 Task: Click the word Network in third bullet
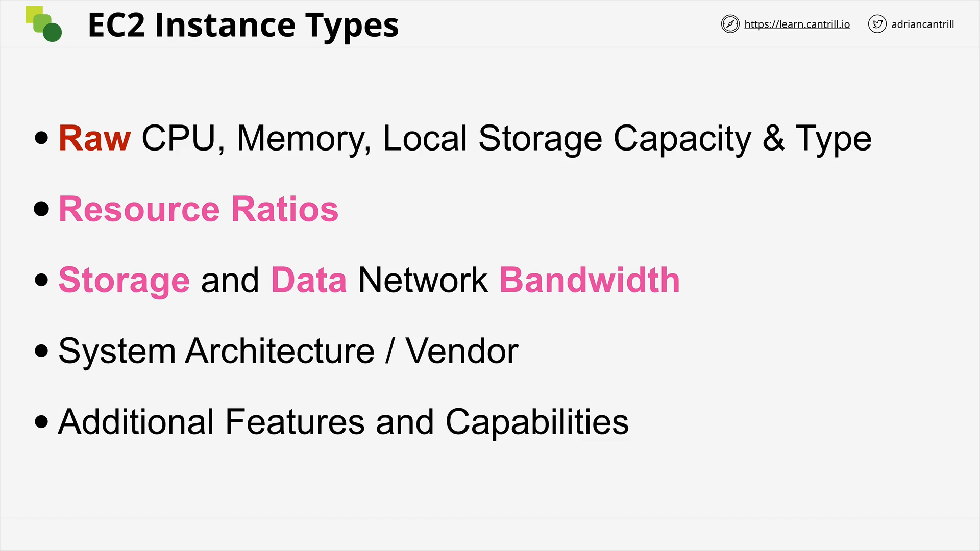coord(423,280)
